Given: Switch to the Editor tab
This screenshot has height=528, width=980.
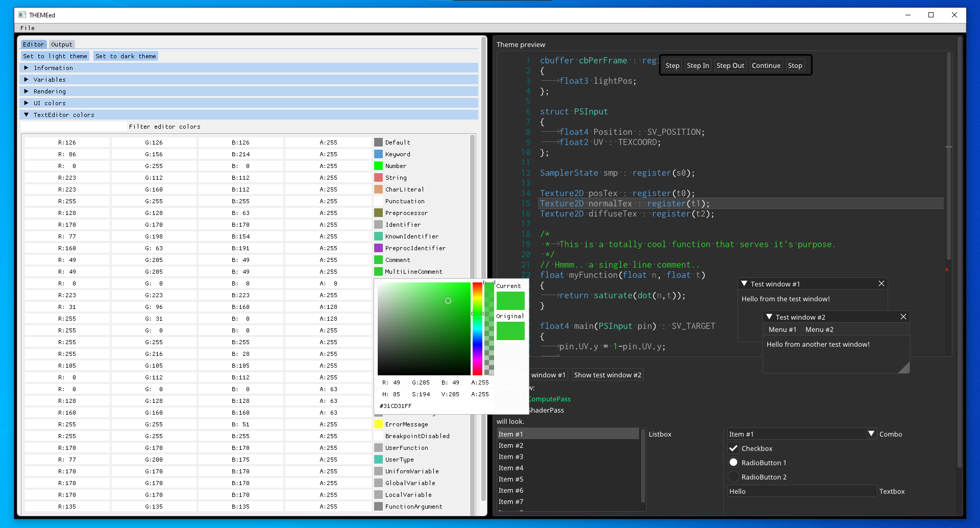Looking at the screenshot, I should 34,44.
